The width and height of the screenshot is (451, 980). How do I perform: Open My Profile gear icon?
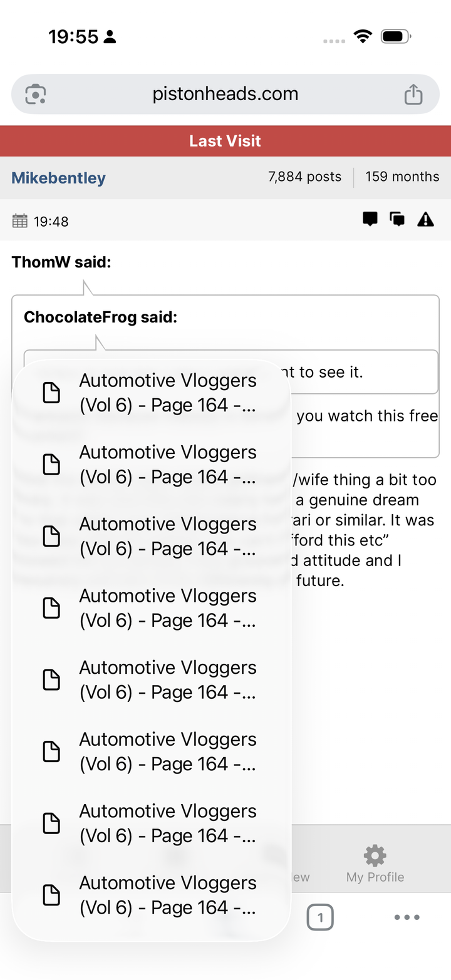tap(375, 855)
